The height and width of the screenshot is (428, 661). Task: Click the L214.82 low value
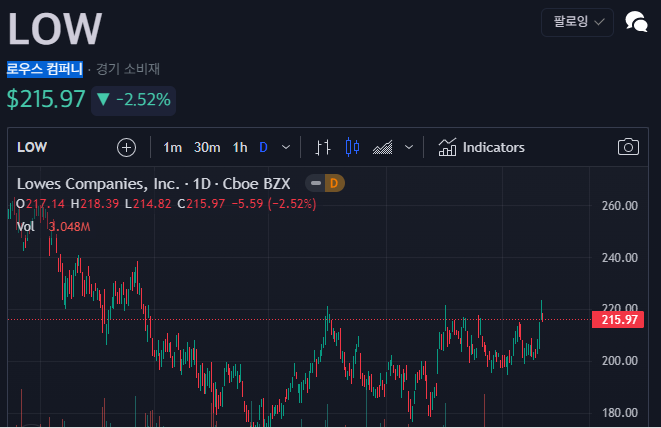click(148, 204)
